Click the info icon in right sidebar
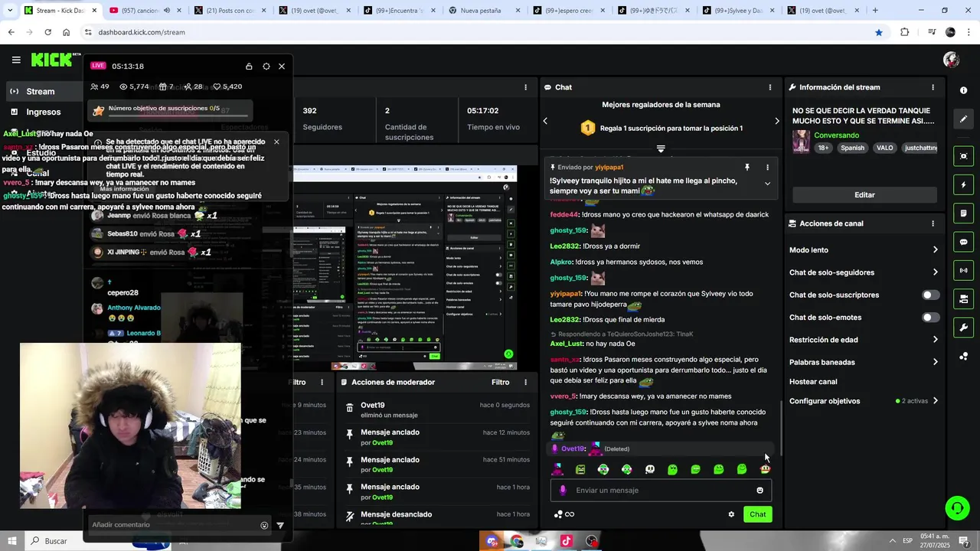The width and height of the screenshot is (980, 551). (963, 90)
